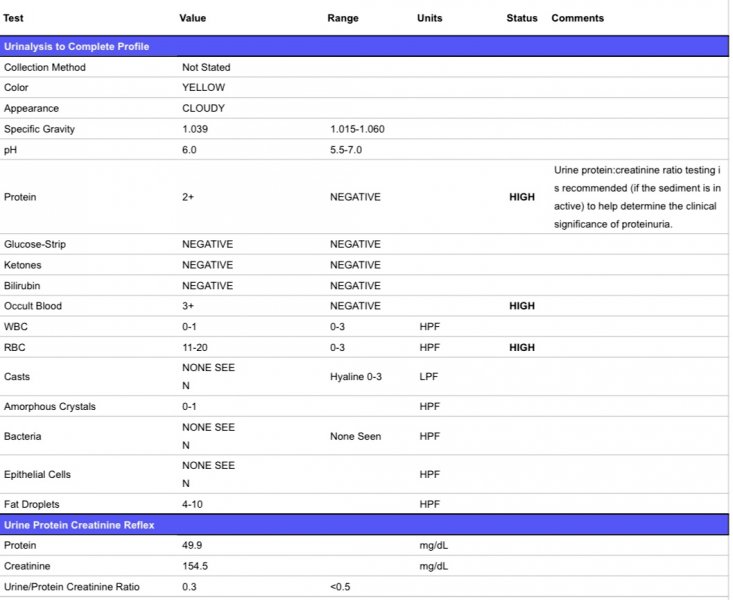733x600 pixels.
Task: Click the Specific Gravity value 1.039
Action: tap(195, 129)
